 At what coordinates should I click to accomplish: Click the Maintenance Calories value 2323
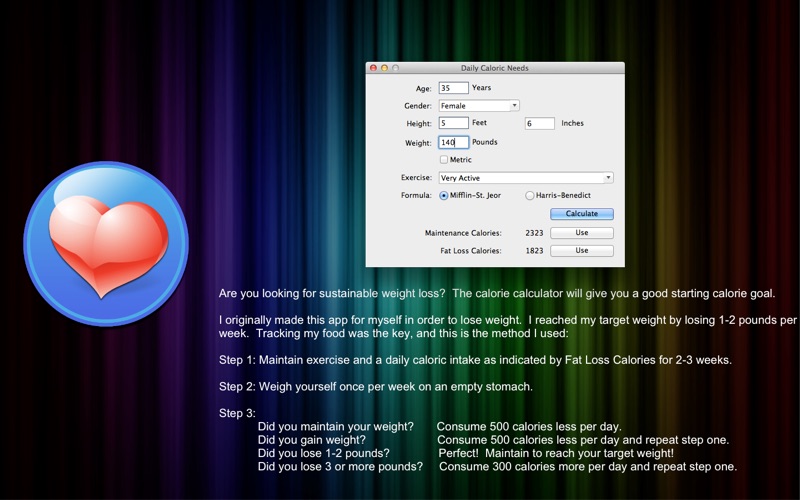tap(534, 233)
